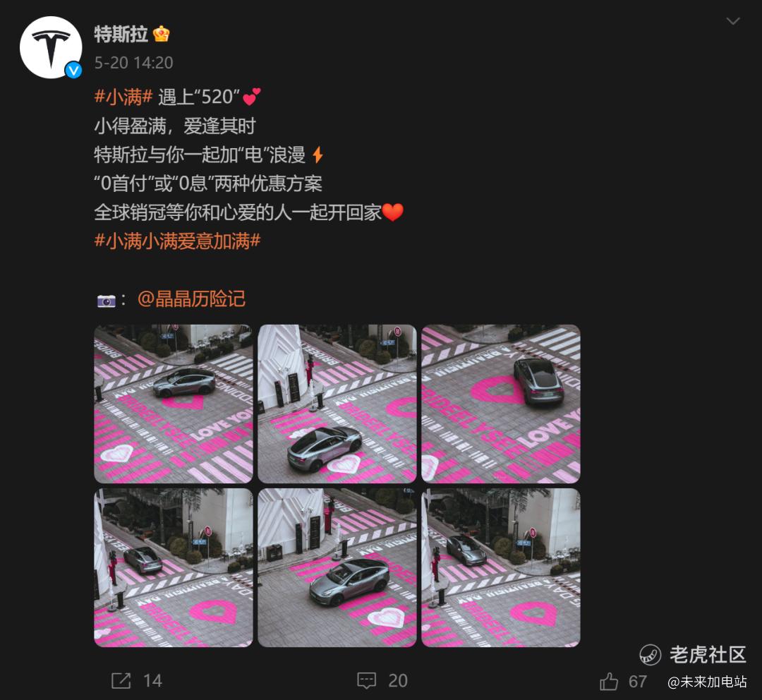Visit the @晶晶历险记 mention
Screen dimensions: 762x700
pos(191,299)
